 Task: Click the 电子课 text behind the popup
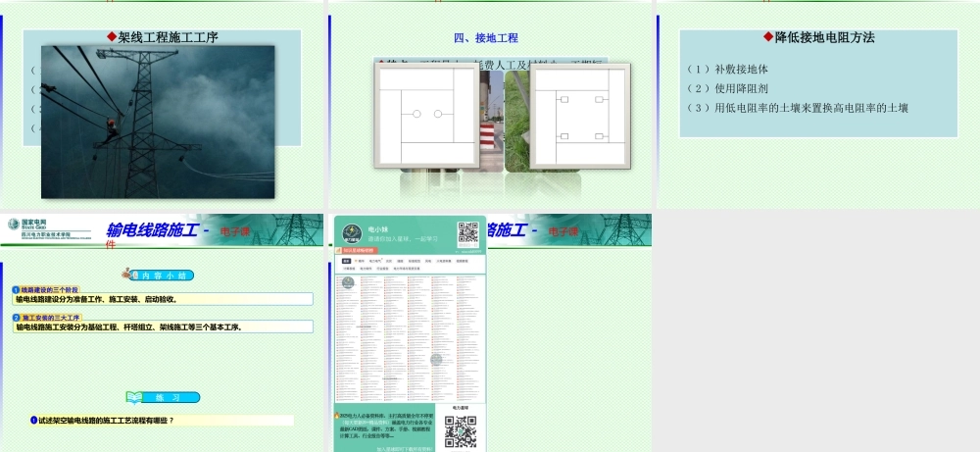(563, 231)
